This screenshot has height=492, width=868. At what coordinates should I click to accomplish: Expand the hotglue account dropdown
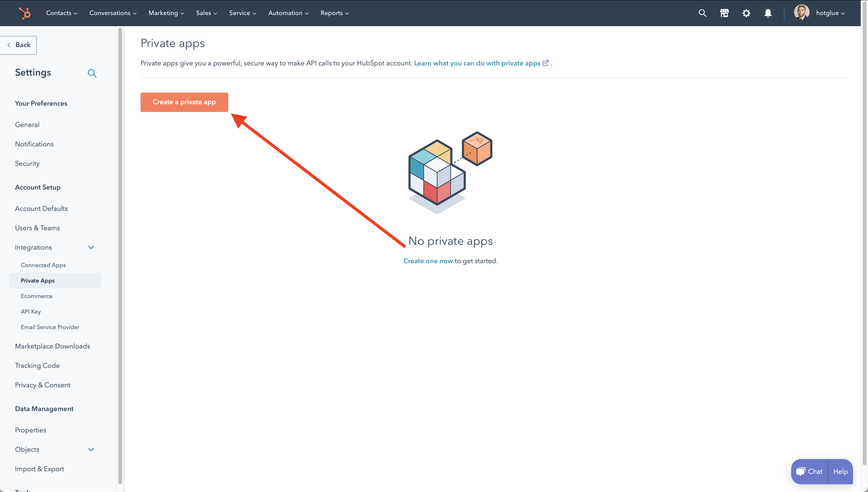[830, 13]
